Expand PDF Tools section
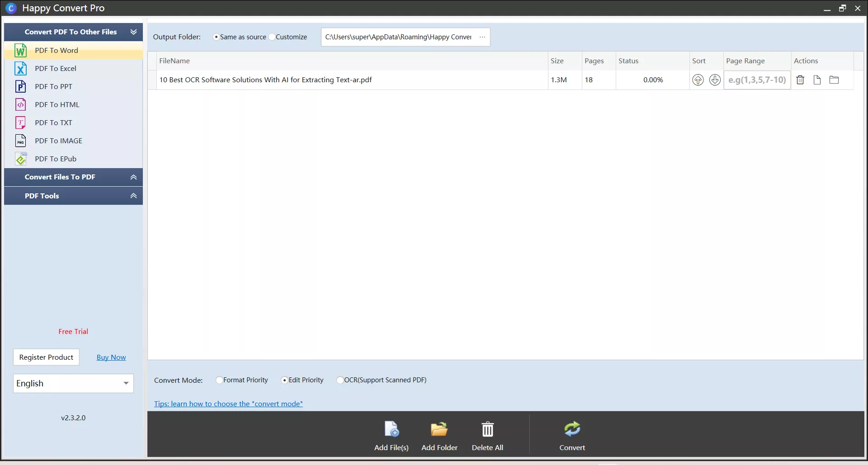868x465 pixels. (x=133, y=196)
